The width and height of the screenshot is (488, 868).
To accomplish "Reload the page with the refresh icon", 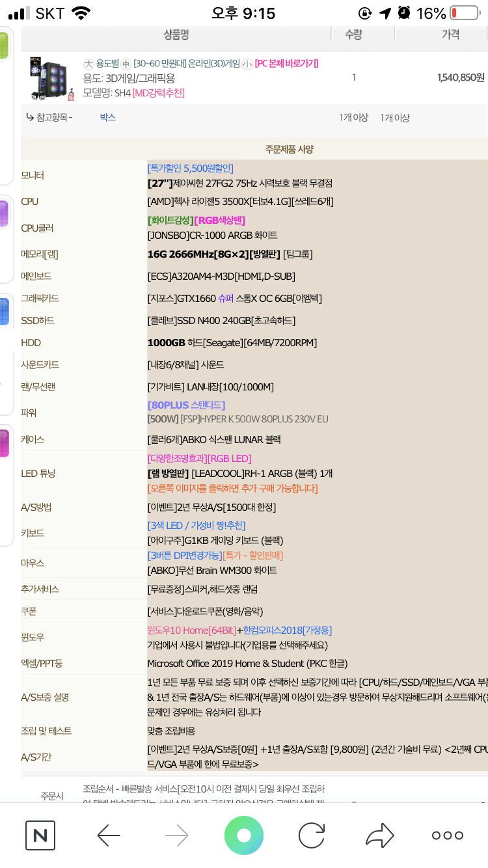I will 312,835.
